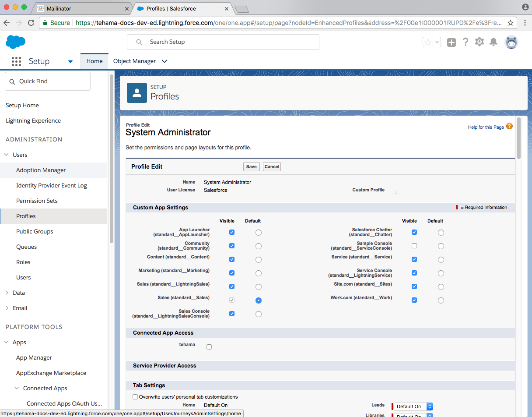The image size is (532, 417).
Task: Open the App Launcher grid icon
Action: [16, 61]
